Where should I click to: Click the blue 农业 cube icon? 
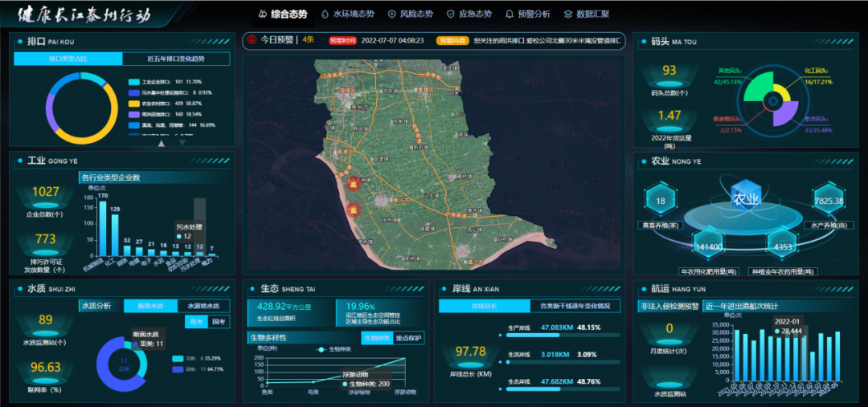pyautogui.click(x=744, y=198)
